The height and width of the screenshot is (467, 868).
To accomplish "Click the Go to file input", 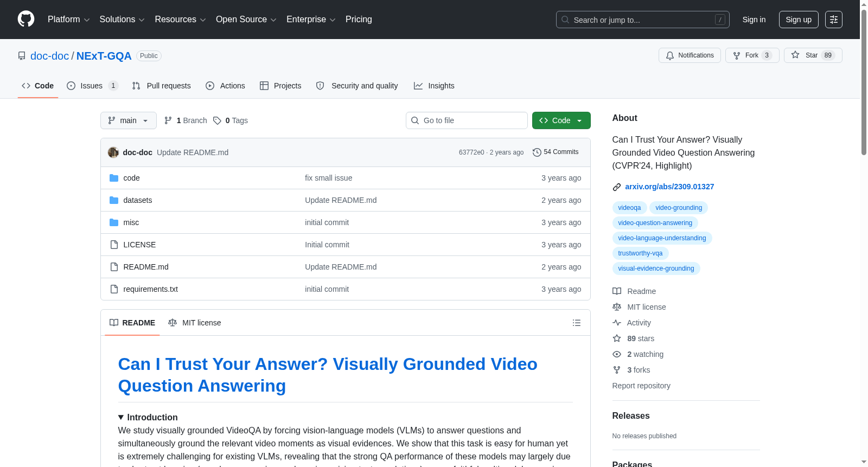I will pos(467,120).
